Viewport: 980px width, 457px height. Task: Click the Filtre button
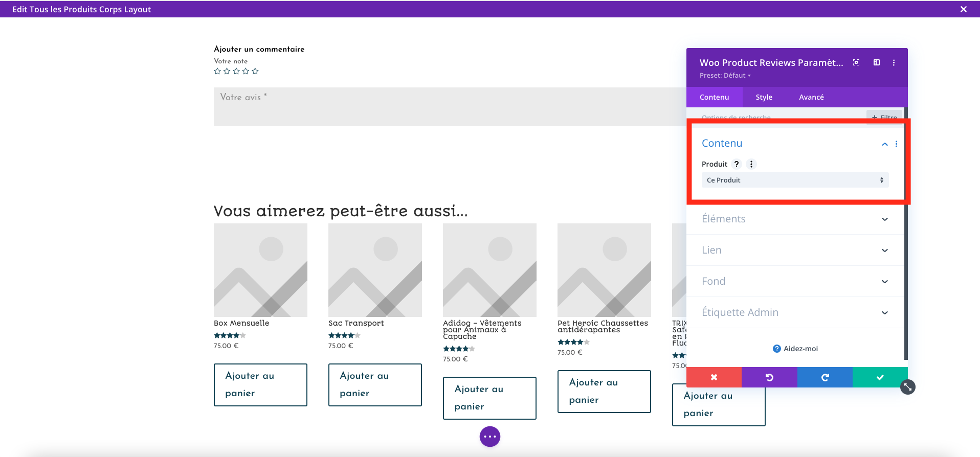[884, 117]
